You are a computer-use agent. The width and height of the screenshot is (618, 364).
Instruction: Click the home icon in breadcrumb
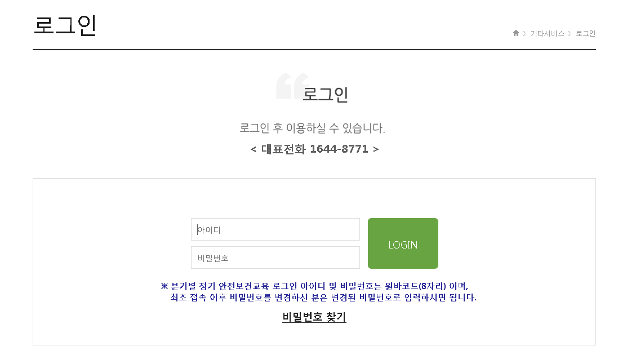(x=515, y=33)
